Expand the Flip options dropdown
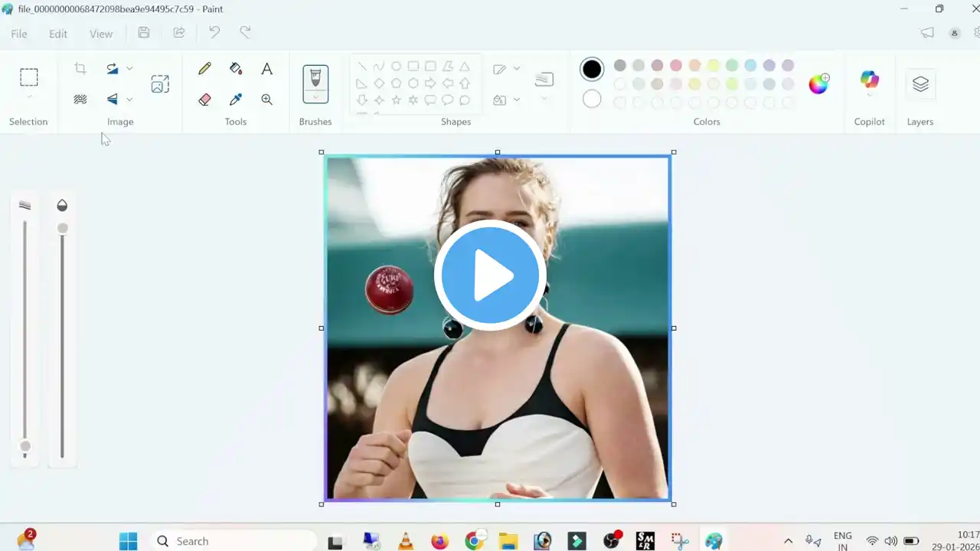This screenshot has height=551, width=980. coord(129,99)
